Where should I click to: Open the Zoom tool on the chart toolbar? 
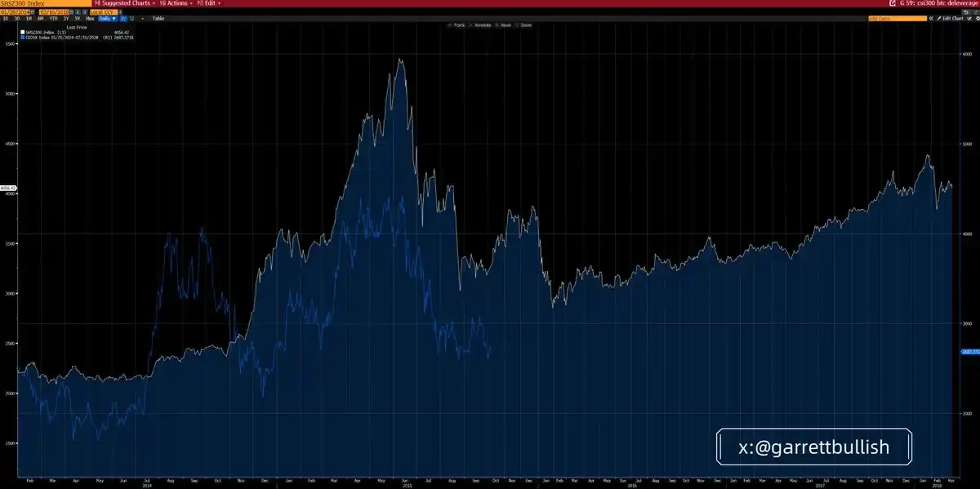[525, 24]
